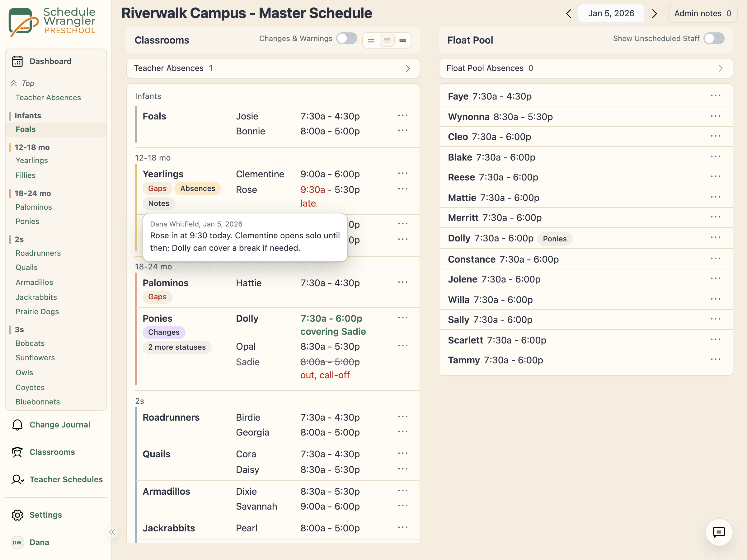
Task: Select the expanded list density view icon
Action: [371, 40]
